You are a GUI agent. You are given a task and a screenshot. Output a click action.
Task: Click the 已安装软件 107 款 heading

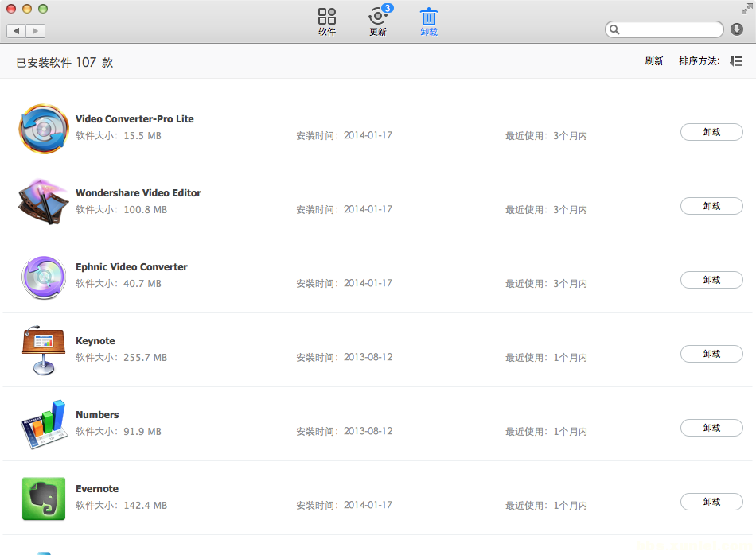[64, 63]
